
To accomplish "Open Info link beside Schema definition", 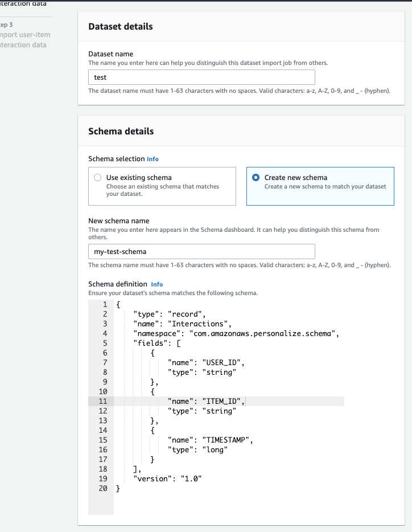I will pyautogui.click(x=156, y=284).
